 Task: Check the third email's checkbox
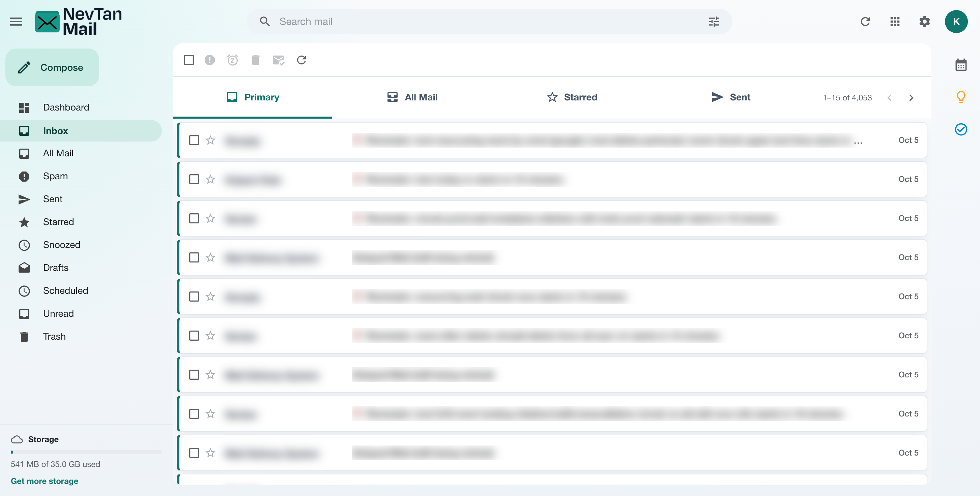[x=194, y=218]
